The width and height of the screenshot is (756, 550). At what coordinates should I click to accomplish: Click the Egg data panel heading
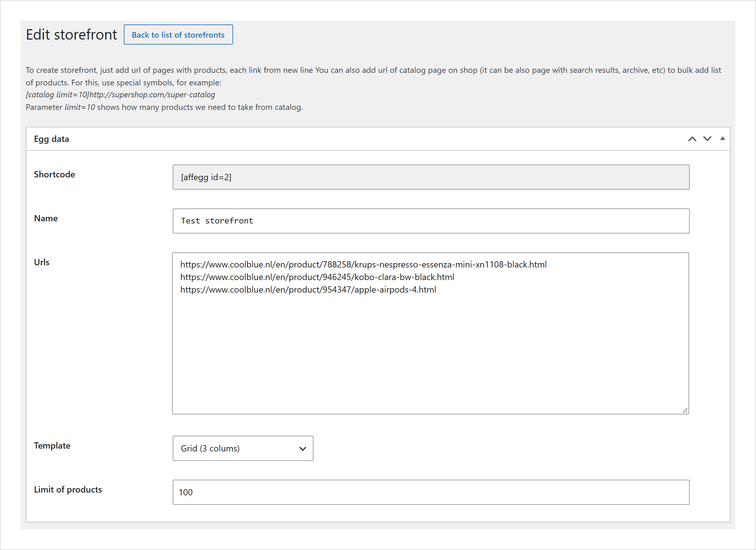[x=51, y=139]
